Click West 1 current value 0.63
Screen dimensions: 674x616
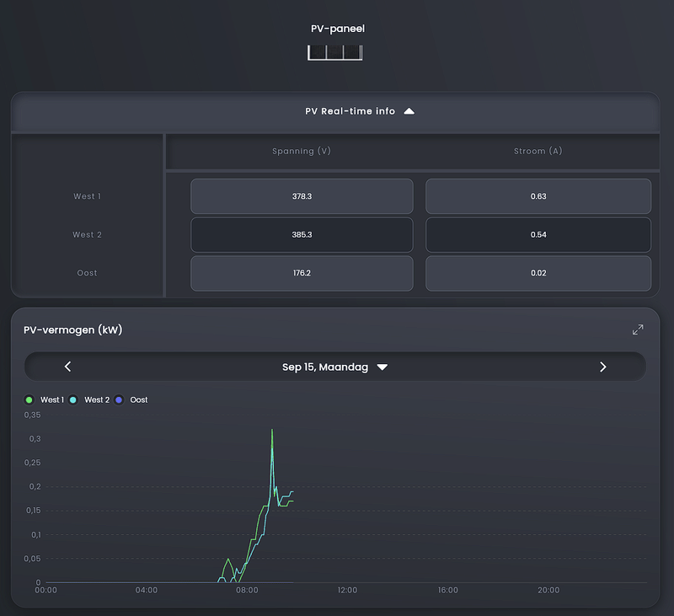click(538, 196)
